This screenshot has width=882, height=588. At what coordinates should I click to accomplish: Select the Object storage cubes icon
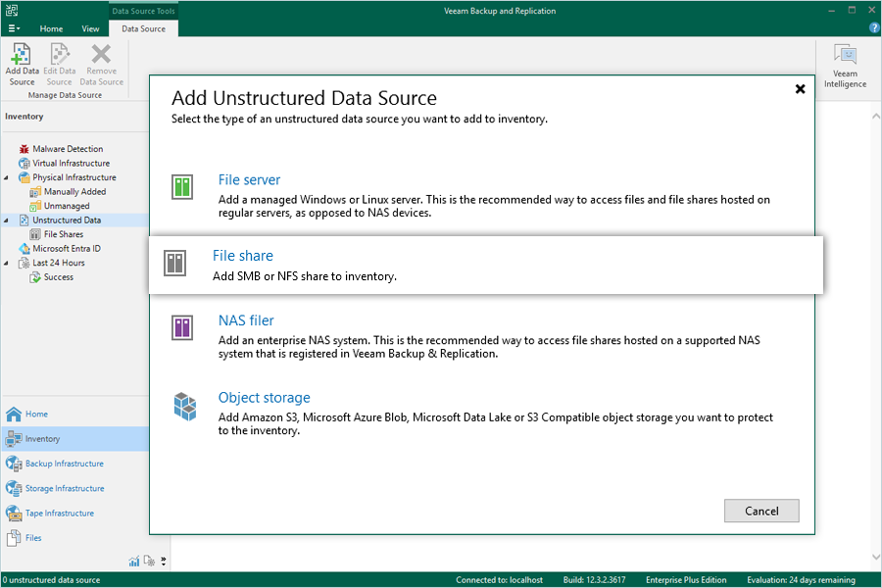click(185, 407)
